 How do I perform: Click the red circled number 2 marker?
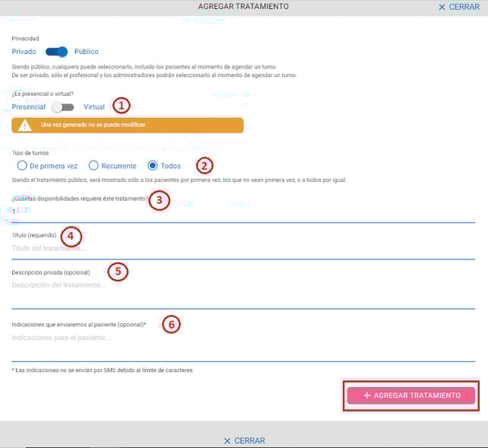[x=203, y=165]
